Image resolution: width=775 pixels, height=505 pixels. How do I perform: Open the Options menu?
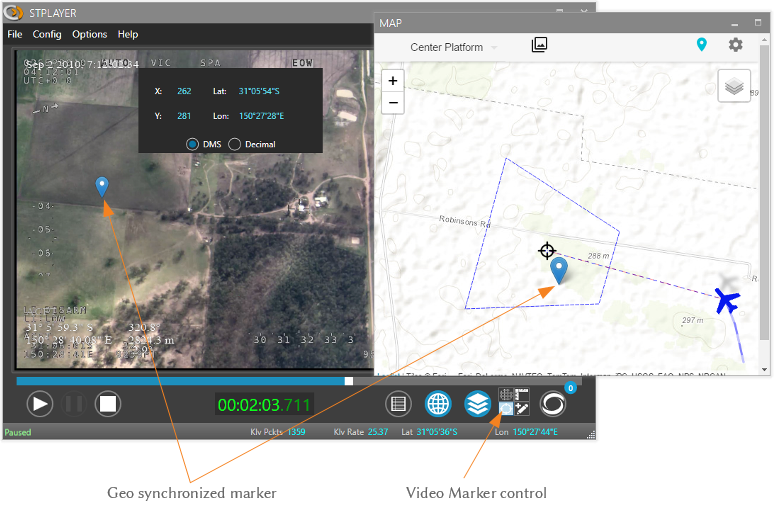(89, 34)
